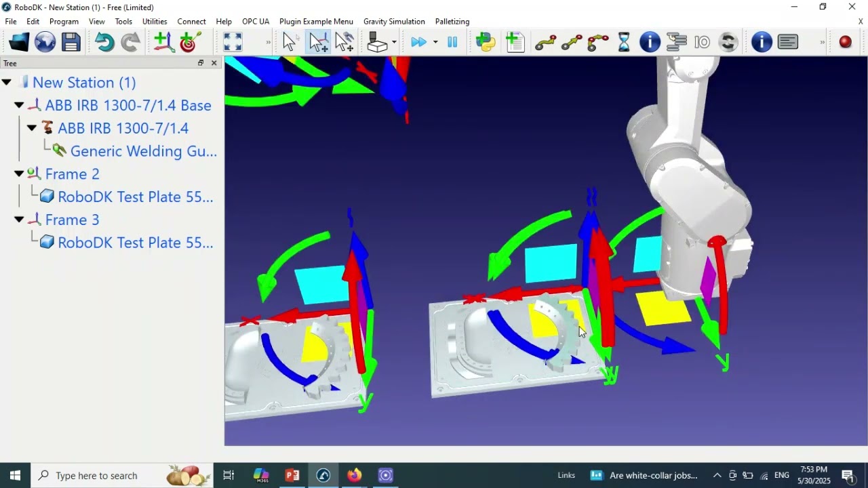
Task: Open the OPC UA menu
Action: pyautogui.click(x=256, y=21)
